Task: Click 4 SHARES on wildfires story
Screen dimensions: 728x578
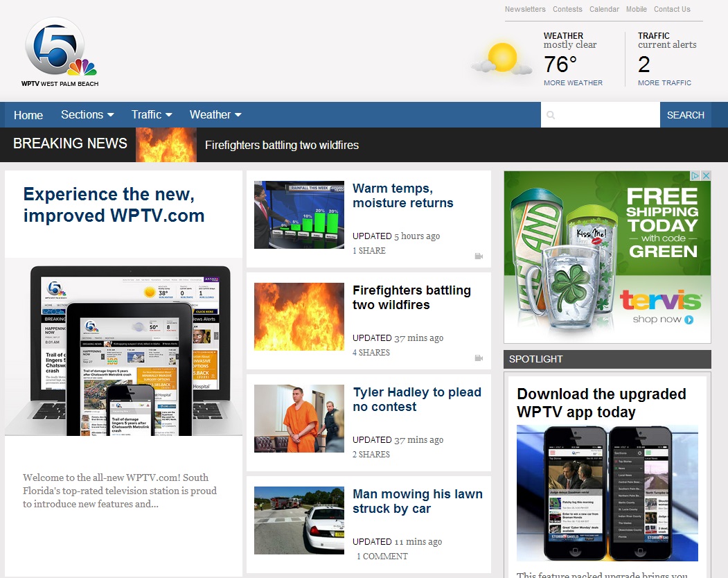Action: [x=371, y=352]
